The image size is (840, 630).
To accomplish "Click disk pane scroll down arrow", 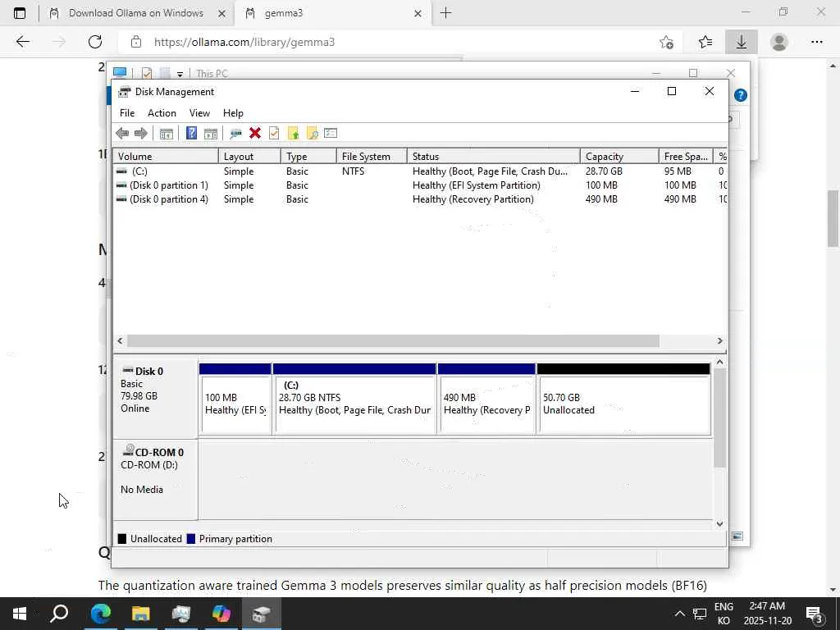I will pyautogui.click(x=719, y=524).
